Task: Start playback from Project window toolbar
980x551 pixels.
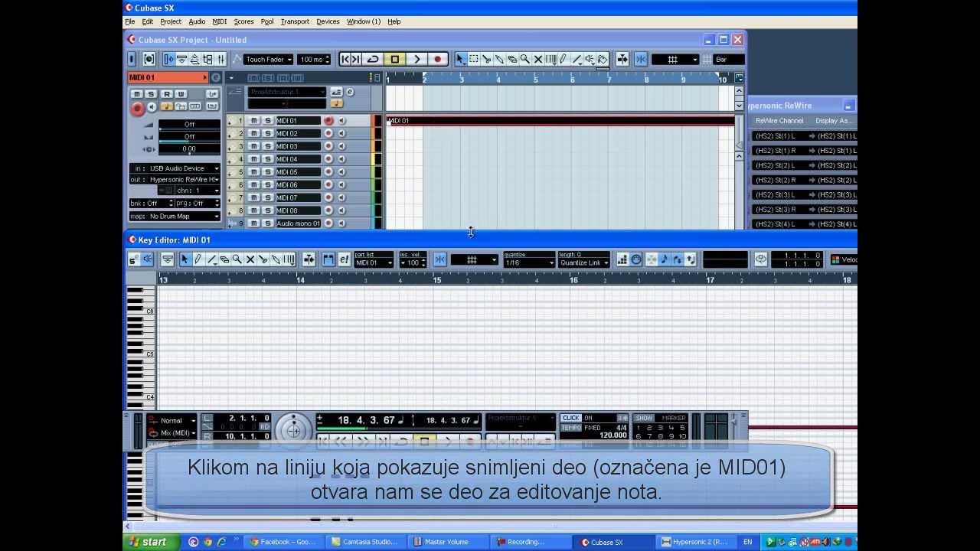Action: coord(416,59)
